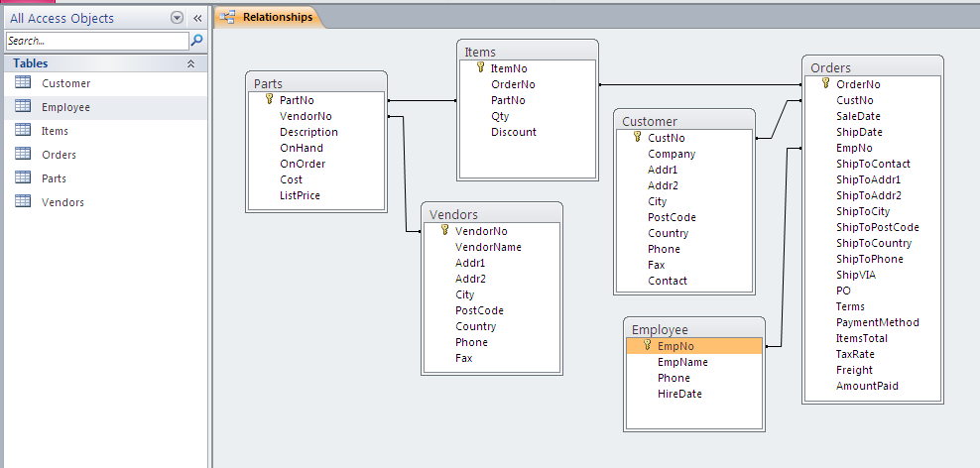Collapse the Tables group chevron
This screenshot has width=980, height=468.
191,63
